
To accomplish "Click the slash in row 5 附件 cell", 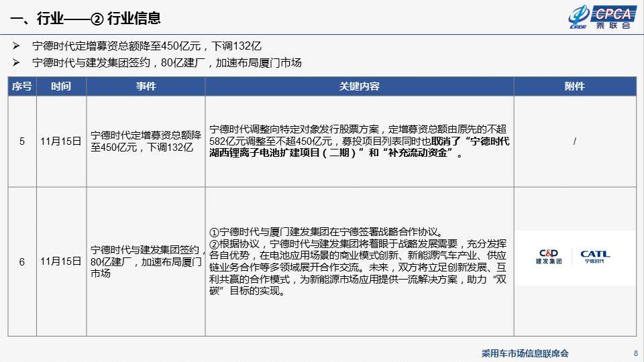I will (x=575, y=141).
